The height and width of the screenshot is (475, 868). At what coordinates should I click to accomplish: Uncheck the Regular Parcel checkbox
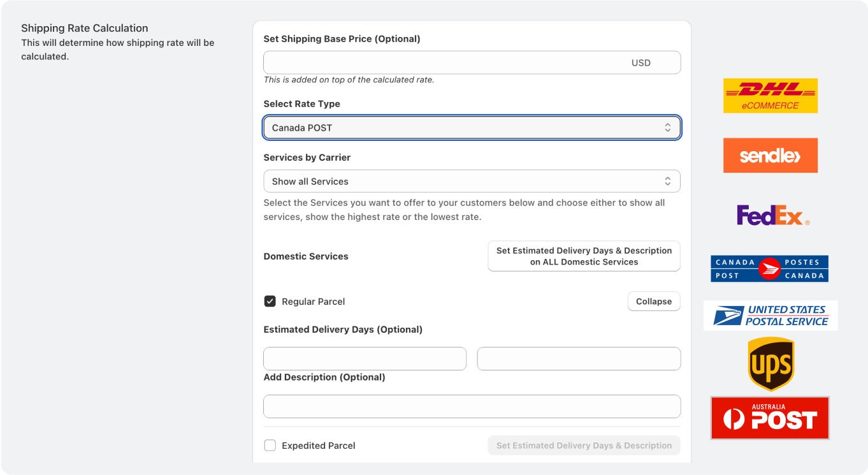pos(270,301)
